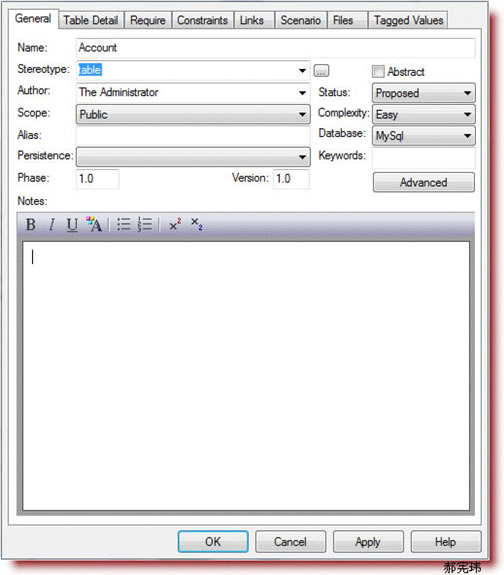Apply underline formatting in Notes
The height and width of the screenshot is (575, 504).
click(72, 224)
